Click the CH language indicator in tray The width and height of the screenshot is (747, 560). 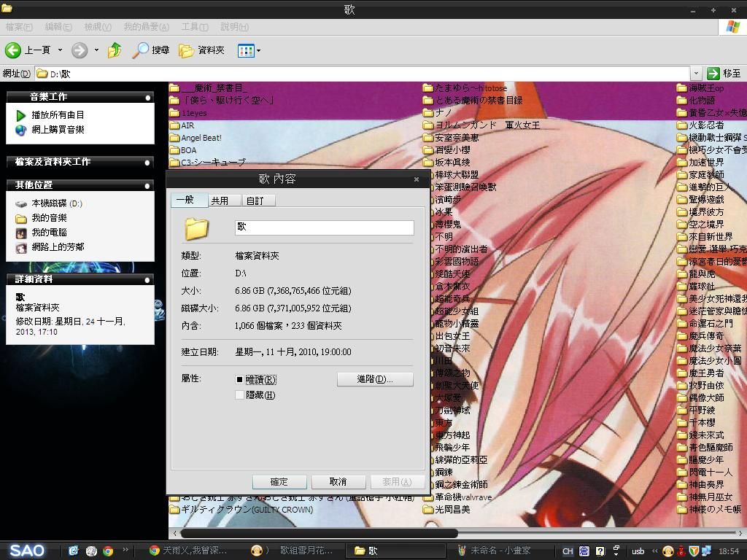[568, 551]
